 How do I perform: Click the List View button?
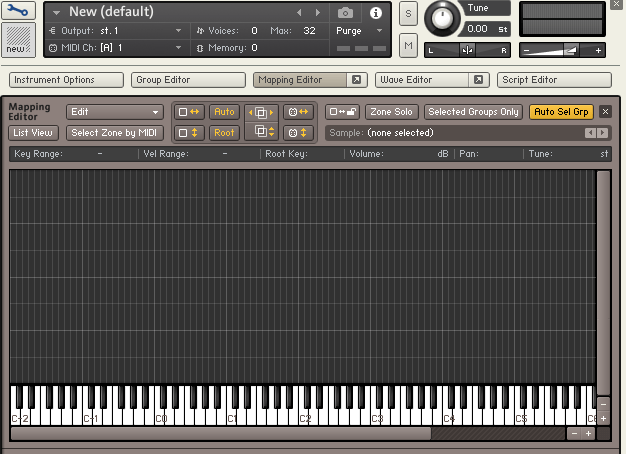(34, 133)
